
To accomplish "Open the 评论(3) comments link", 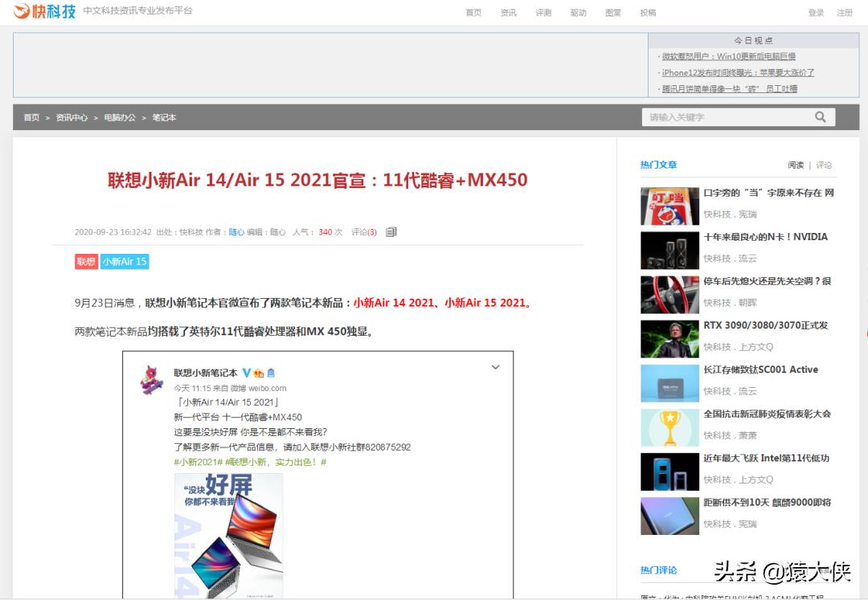I will coord(364,232).
